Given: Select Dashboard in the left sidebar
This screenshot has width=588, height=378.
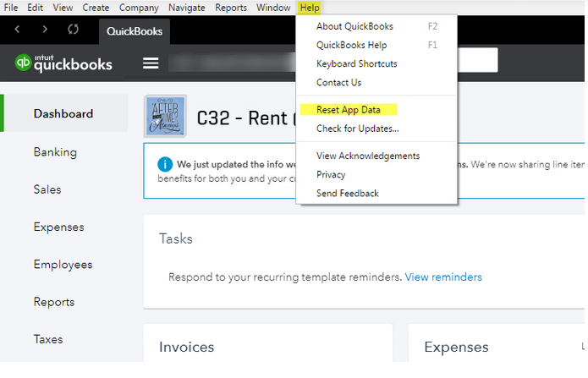Looking at the screenshot, I should [63, 113].
